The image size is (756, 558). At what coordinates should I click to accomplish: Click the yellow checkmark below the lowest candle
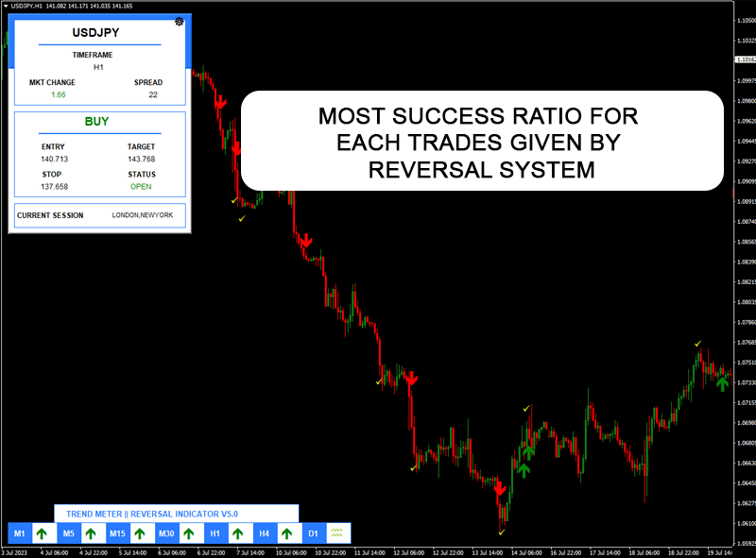click(x=502, y=533)
